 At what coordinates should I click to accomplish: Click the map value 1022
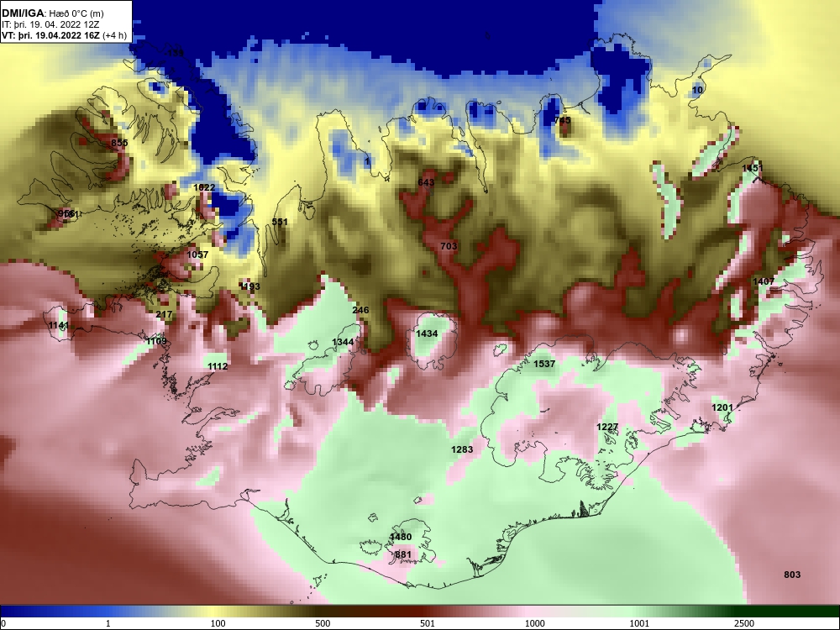(x=204, y=187)
